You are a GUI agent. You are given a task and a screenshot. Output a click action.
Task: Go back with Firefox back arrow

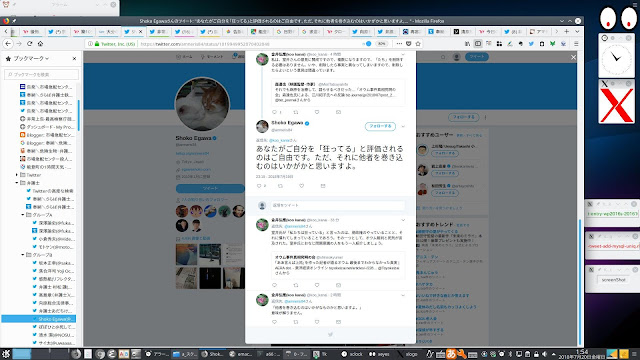coord(8,44)
